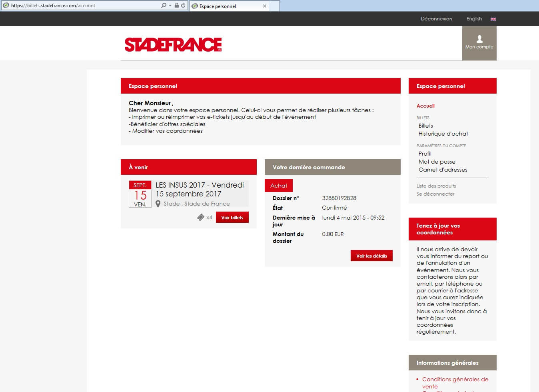539x392 pixels.
Task: Open Conditions générales de vente link
Action: point(455,383)
